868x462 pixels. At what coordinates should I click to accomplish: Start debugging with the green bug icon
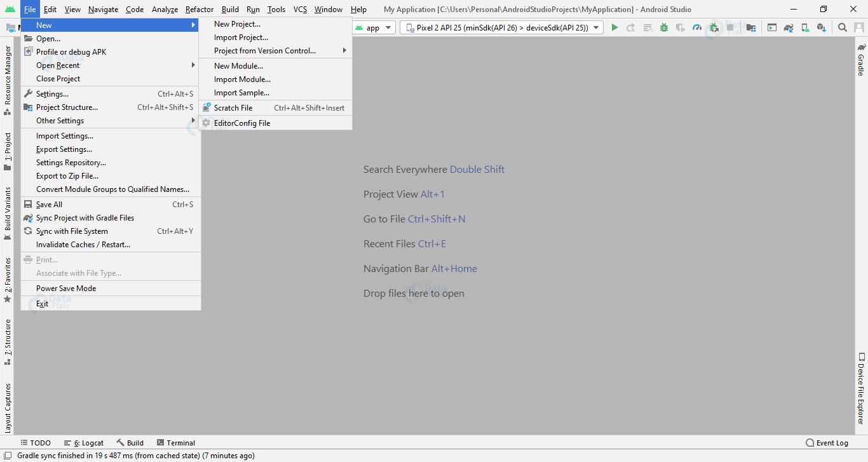tap(664, 27)
